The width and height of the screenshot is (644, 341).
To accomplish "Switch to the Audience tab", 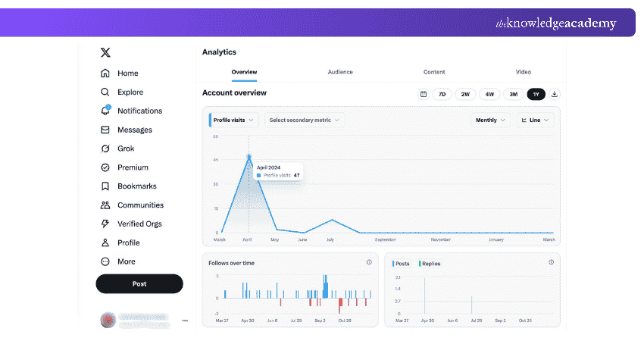I will [340, 72].
